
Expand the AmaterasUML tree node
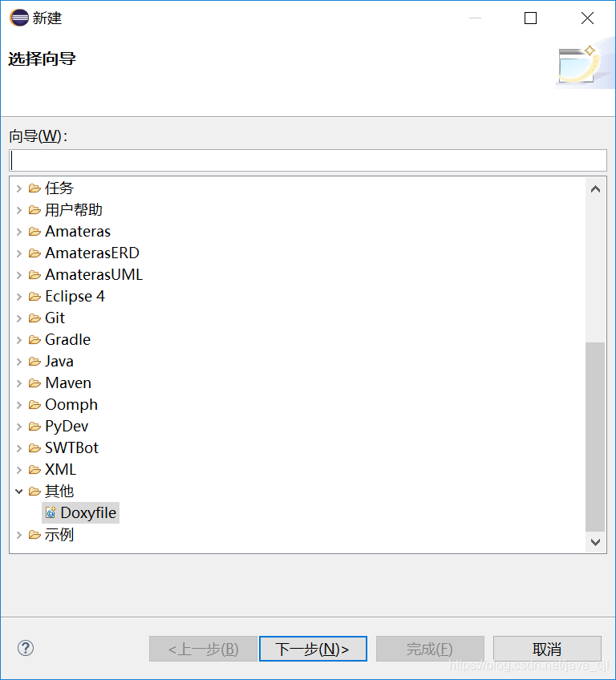pyautogui.click(x=18, y=275)
